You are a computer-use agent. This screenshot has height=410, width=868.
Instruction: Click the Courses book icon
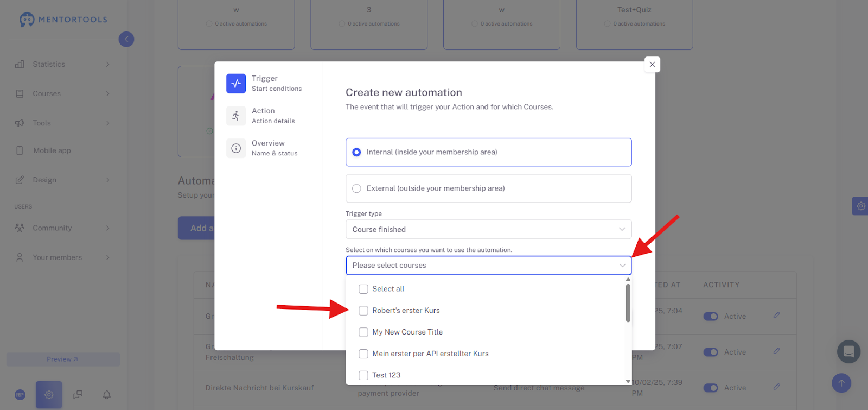(20, 93)
